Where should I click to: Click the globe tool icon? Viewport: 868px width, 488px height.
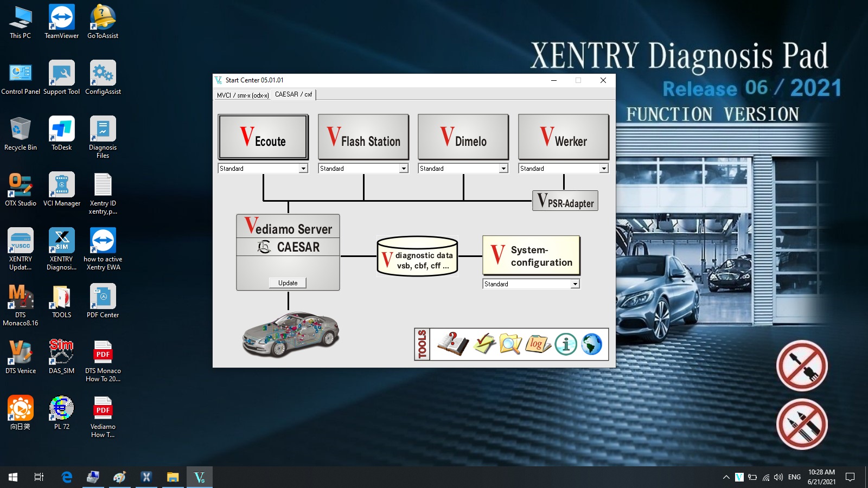pyautogui.click(x=592, y=344)
